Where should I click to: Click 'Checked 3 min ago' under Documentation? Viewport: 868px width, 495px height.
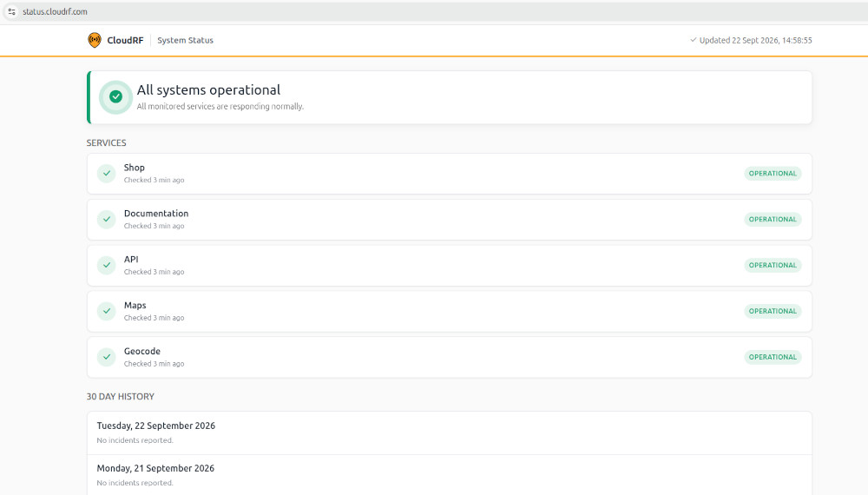[x=154, y=226]
